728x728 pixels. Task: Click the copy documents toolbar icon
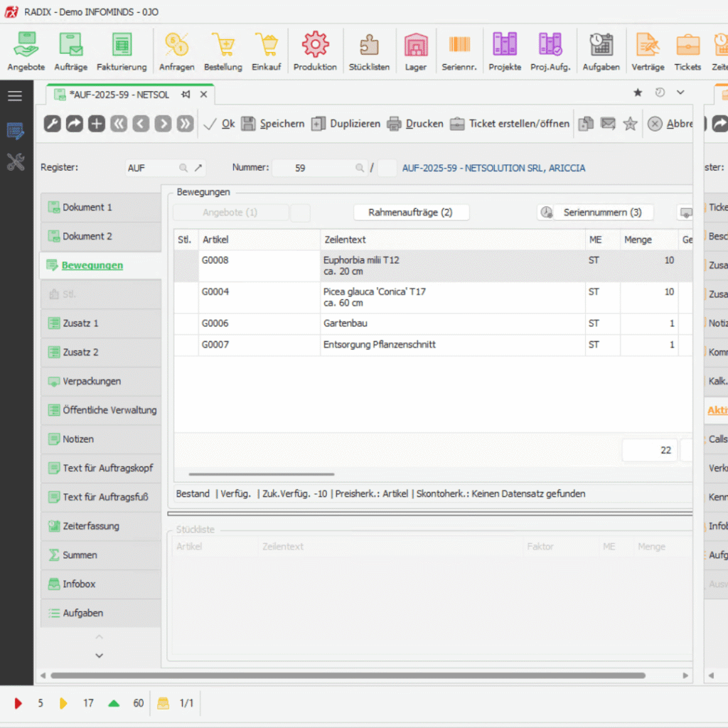[586, 124]
